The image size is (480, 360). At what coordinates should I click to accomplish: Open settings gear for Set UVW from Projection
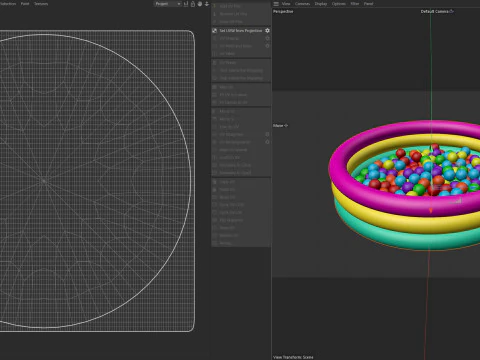tap(267, 31)
